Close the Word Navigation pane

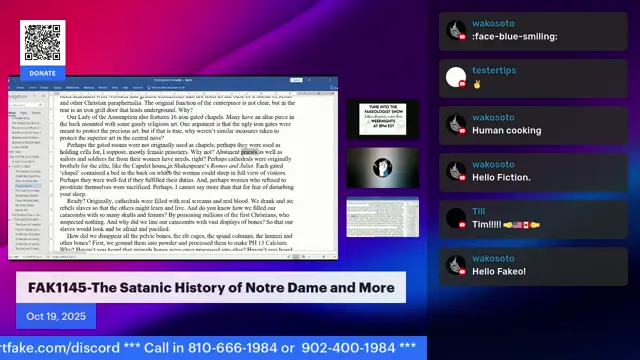(x=43, y=96)
